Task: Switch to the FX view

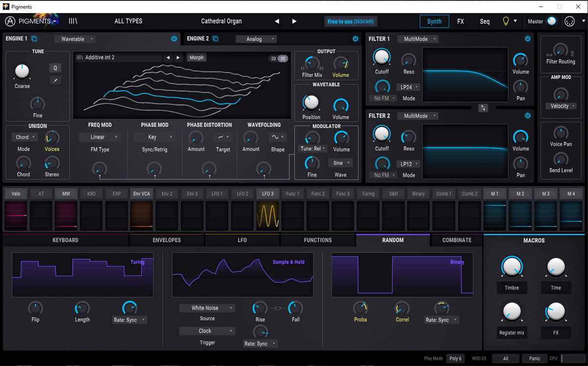Action: click(x=461, y=21)
